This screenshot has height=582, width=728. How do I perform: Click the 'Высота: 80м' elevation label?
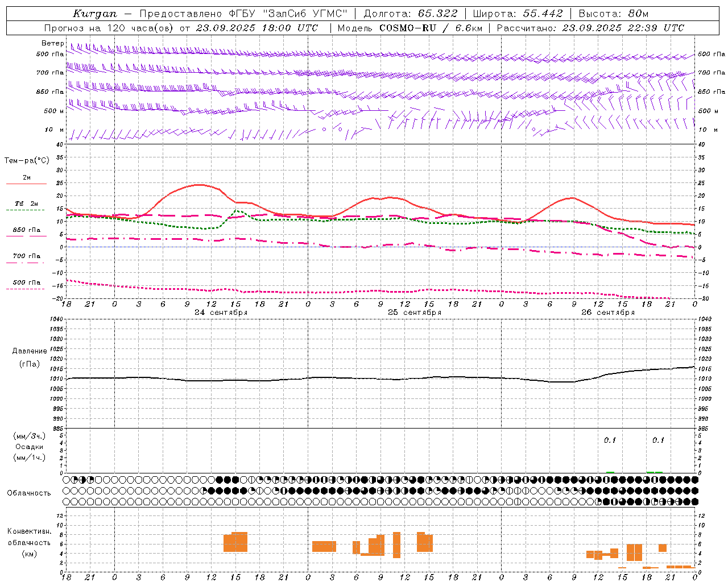pyautogui.click(x=613, y=14)
